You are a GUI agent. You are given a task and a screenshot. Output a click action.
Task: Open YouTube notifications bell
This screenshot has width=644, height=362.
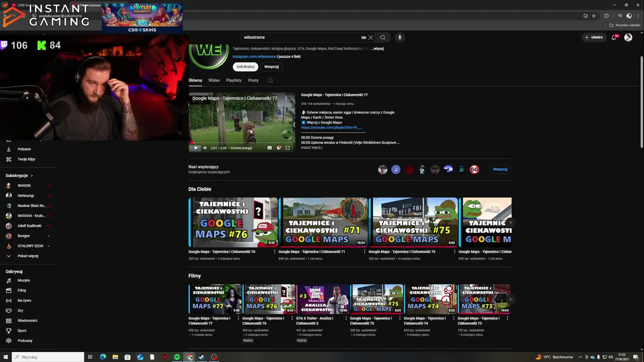point(614,37)
